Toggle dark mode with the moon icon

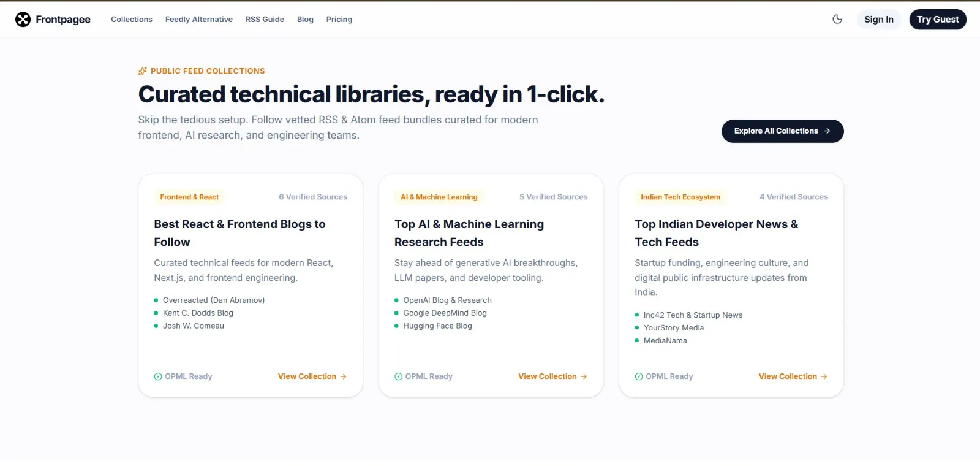(837, 20)
